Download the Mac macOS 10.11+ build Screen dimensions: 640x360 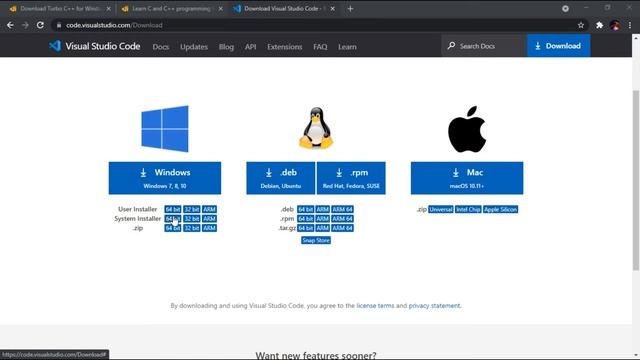[467, 178]
